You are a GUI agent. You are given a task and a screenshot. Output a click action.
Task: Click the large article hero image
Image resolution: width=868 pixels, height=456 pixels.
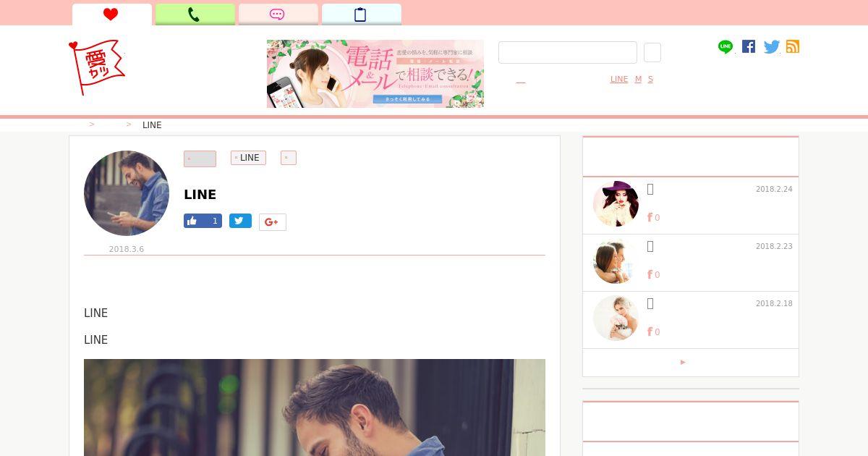315,408
